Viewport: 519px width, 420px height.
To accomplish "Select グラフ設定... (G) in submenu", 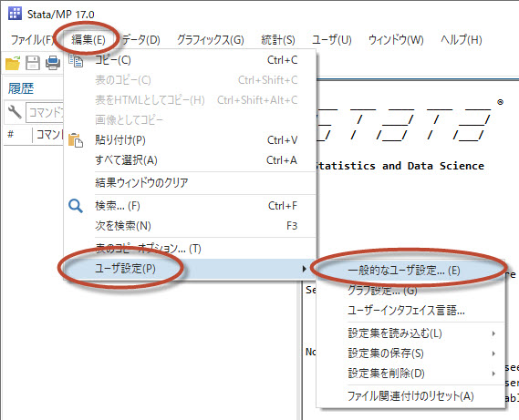I will click(411, 291).
